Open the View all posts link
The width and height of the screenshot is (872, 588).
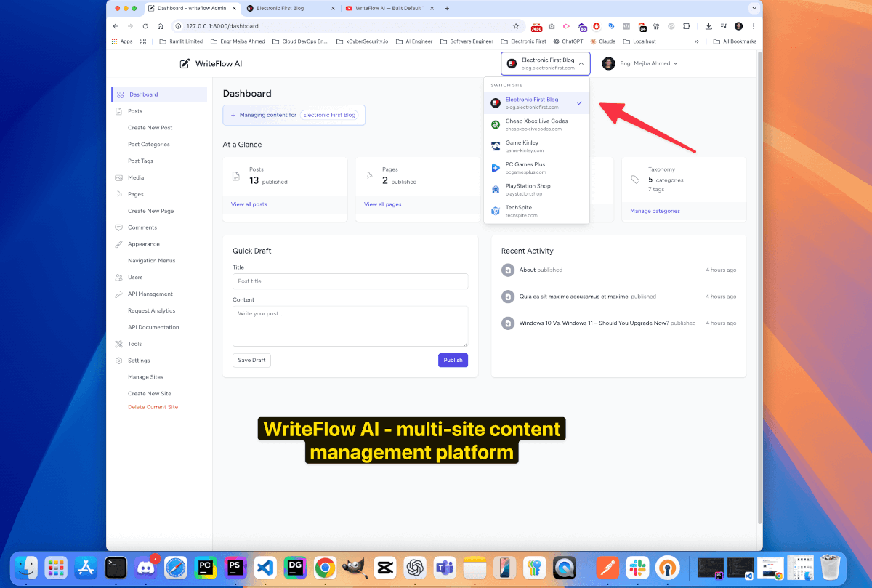coord(249,204)
